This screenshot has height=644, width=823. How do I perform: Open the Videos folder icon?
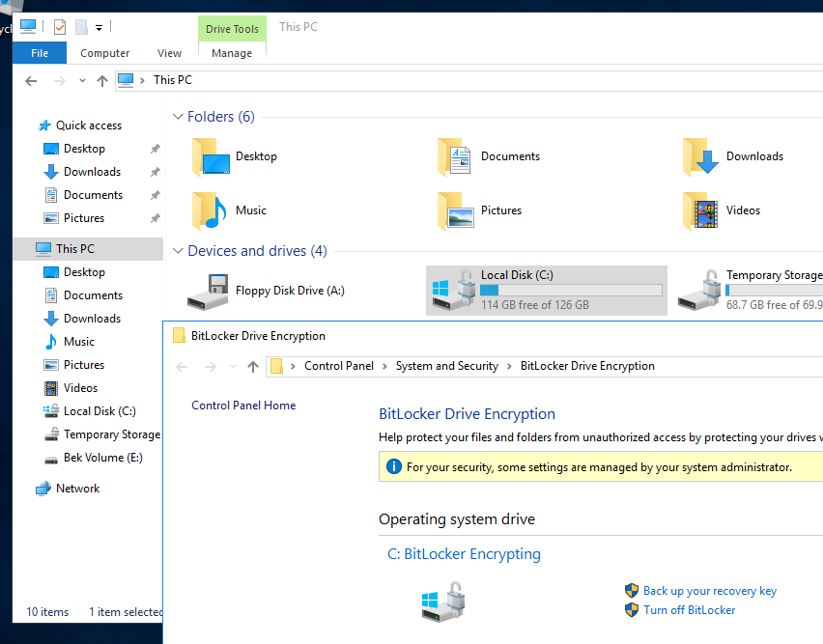point(699,210)
